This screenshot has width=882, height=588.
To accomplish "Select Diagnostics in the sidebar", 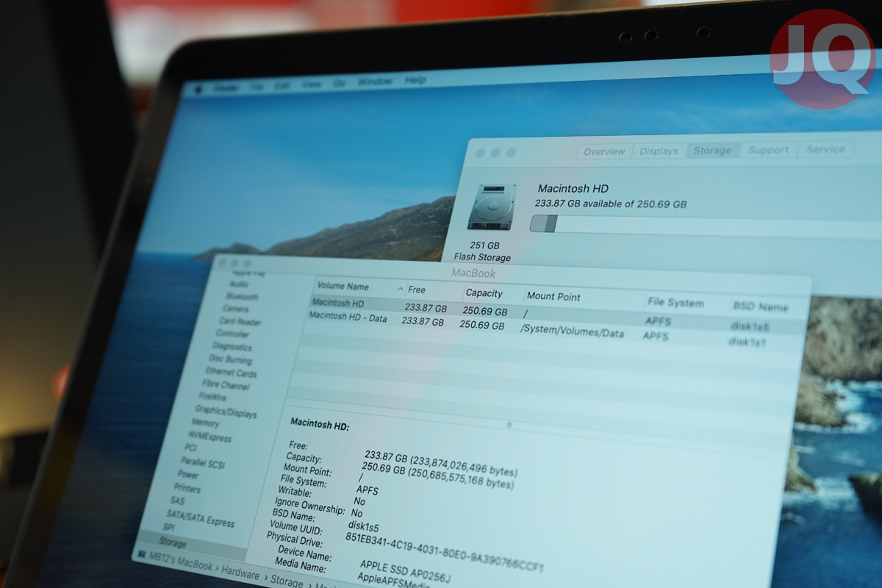I will pyautogui.click(x=232, y=346).
